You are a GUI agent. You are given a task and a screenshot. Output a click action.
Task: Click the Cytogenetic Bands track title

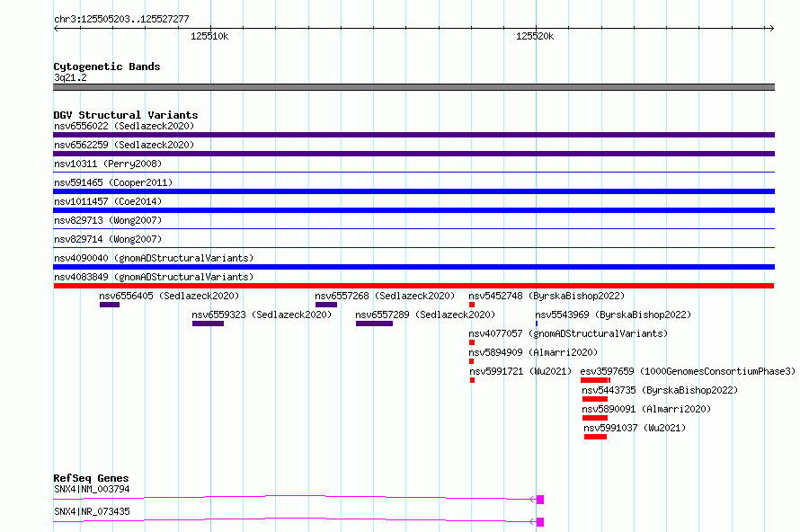tap(107, 66)
